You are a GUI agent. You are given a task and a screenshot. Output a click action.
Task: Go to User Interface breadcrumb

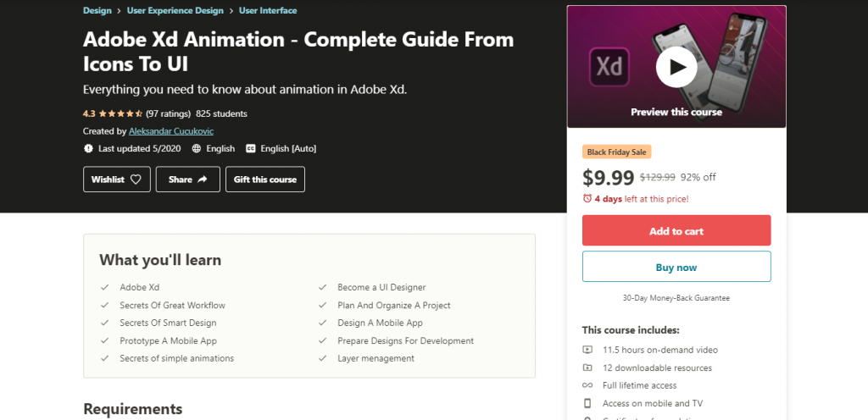pyautogui.click(x=268, y=10)
